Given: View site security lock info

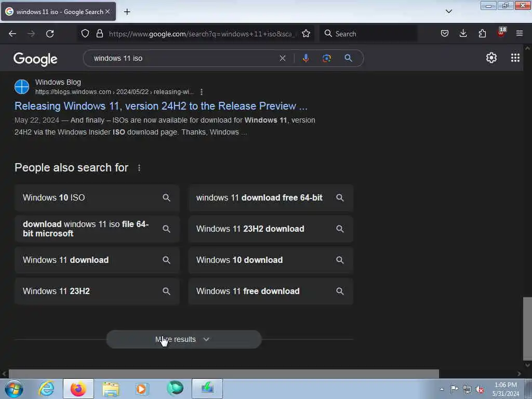Looking at the screenshot, I should click(99, 33).
